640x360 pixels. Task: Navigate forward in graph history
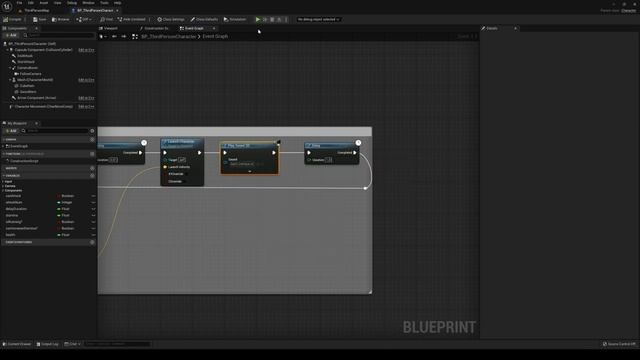pos(124,36)
